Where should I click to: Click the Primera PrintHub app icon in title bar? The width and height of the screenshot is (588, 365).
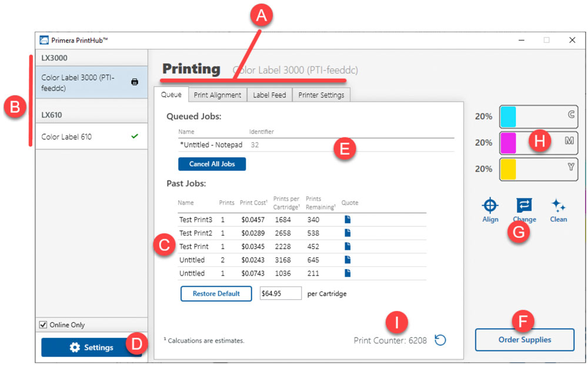tap(44, 40)
